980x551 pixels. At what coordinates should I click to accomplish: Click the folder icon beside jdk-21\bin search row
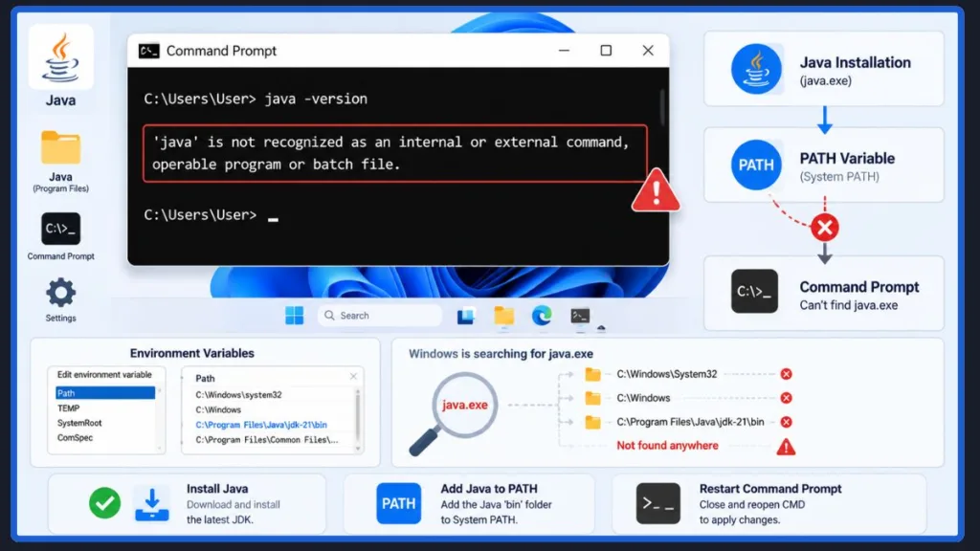592,422
